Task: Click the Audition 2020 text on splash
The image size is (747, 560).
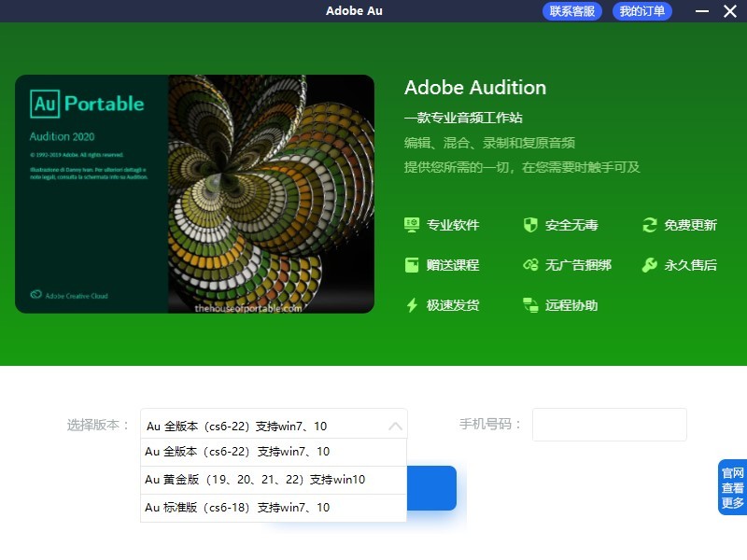Action: (62, 136)
